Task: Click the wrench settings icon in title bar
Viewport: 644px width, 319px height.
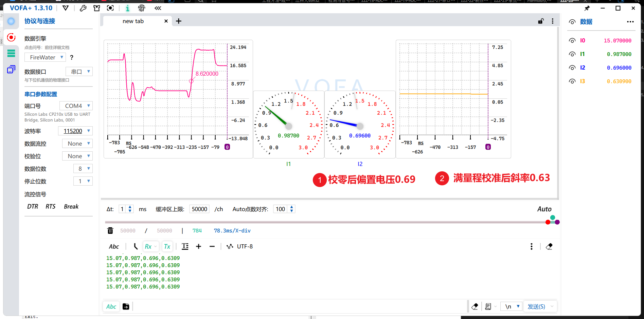Action: pyautogui.click(x=83, y=8)
